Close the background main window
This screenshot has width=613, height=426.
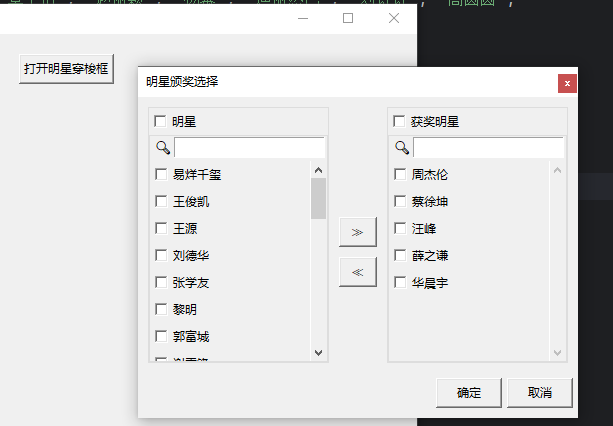click(x=394, y=18)
